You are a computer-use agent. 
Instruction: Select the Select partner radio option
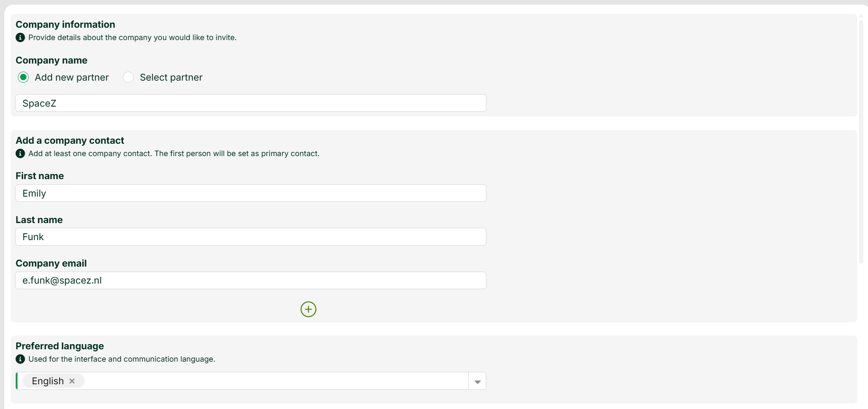pos(128,77)
